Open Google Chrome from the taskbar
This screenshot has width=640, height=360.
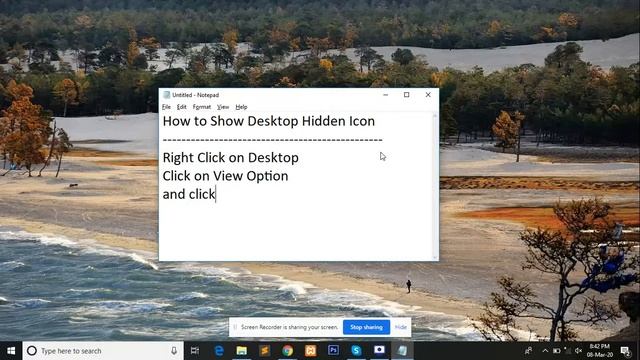pyautogui.click(x=287, y=351)
